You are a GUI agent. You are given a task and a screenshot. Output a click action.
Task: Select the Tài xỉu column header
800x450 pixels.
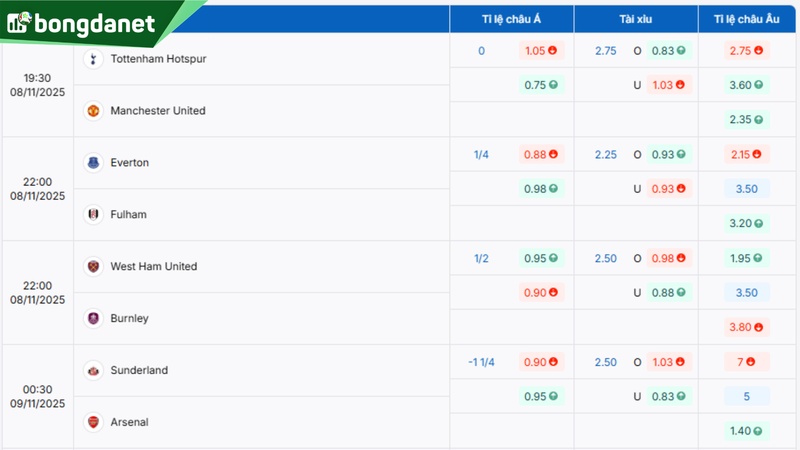pyautogui.click(x=635, y=19)
